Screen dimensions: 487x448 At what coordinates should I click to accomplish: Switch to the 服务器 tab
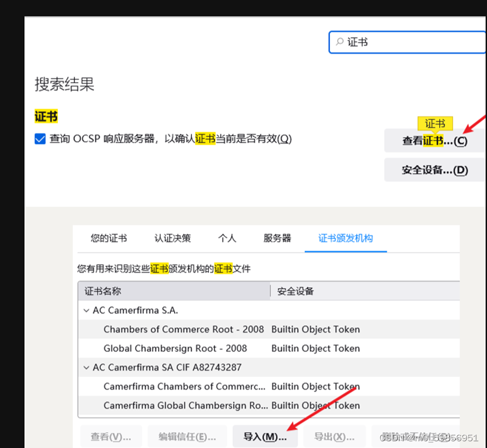click(x=276, y=238)
